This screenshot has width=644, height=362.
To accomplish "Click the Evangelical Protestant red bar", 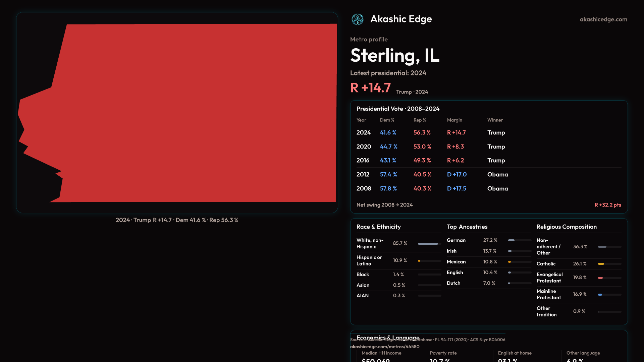I will pos(600,278).
